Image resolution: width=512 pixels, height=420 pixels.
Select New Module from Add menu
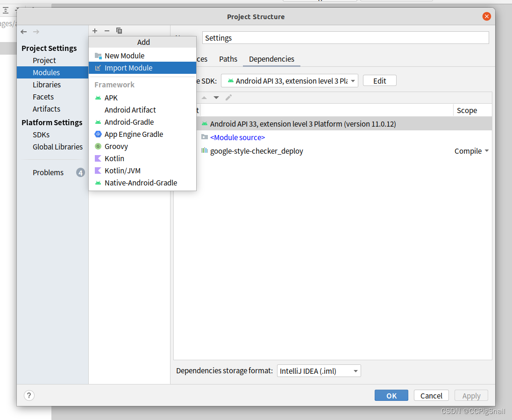tap(142, 56)
